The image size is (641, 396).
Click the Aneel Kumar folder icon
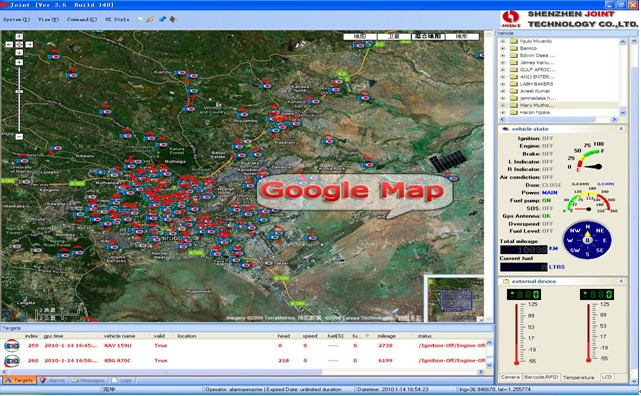click(x=514, y=91)
